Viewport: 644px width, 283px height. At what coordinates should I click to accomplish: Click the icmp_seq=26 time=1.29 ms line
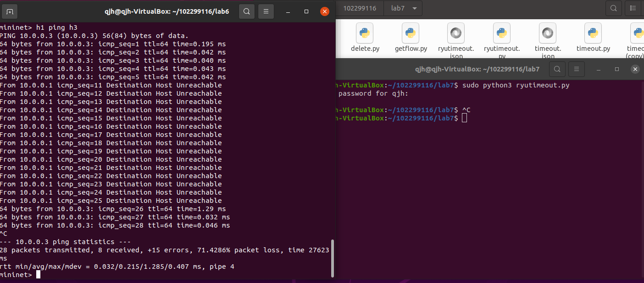pyautogui.click(x=113, y=209)
